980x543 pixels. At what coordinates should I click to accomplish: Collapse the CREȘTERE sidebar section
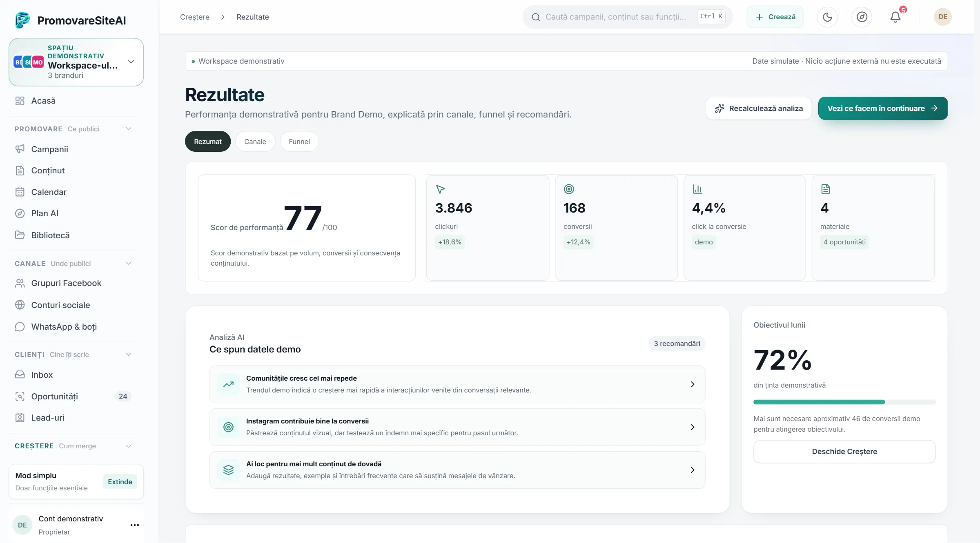click(x=129, y=446)
